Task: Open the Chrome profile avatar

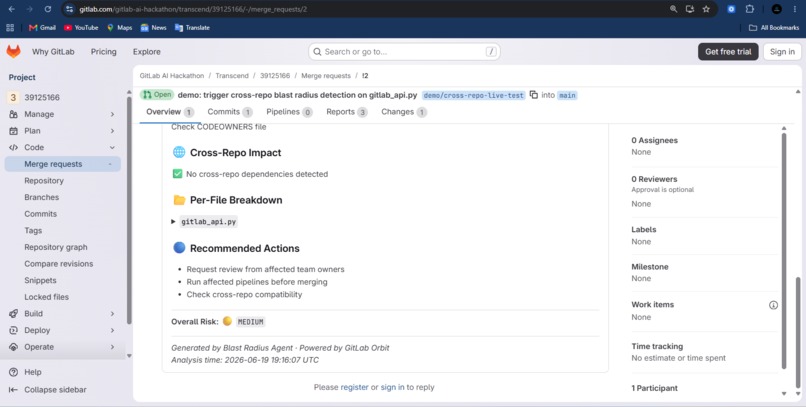Action: [x=777, y=9]
